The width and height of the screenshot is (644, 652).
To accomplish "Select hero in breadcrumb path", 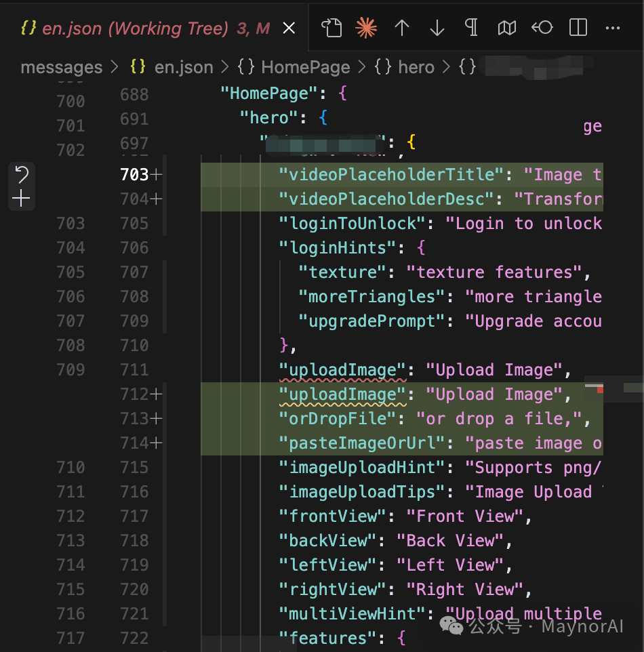I will coord(416,67).
